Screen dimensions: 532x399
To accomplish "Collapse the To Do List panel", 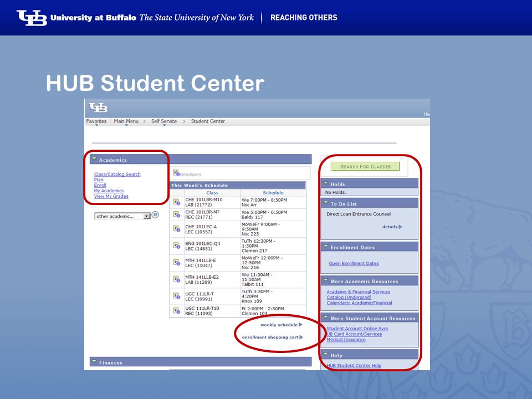I will tap(326, 203).
